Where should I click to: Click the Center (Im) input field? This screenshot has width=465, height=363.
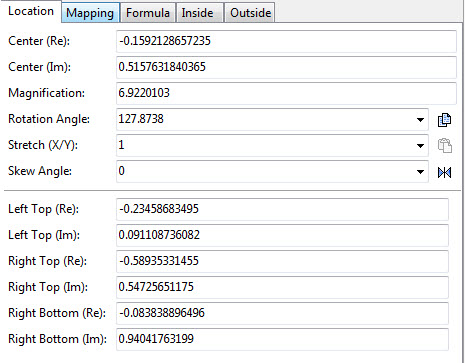point(286,67)
